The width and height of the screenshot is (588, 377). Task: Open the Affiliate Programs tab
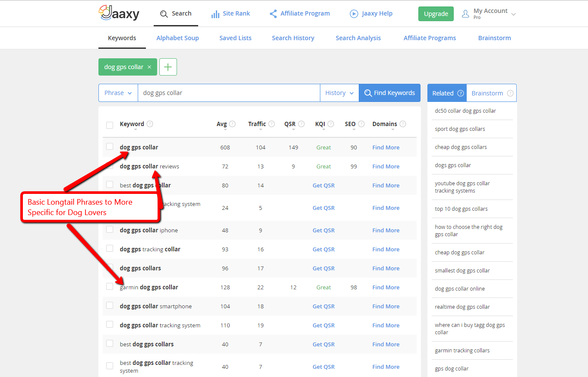(430, 38)
